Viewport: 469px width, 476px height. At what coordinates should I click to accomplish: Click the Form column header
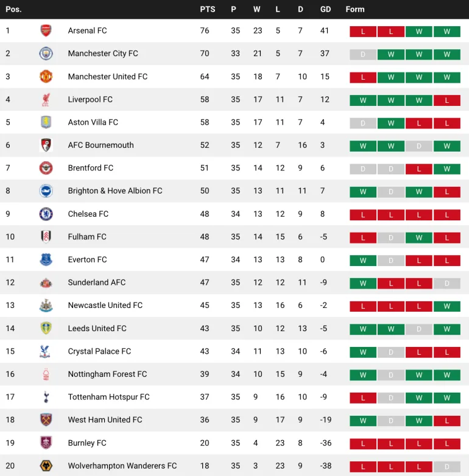coord(354,9)
